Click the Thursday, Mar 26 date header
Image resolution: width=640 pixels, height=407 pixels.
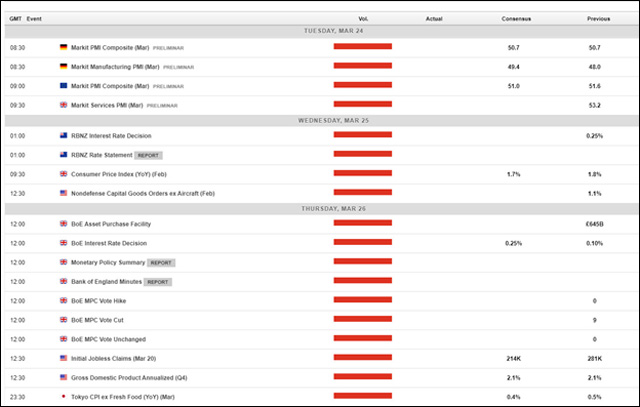pos(320,208)
